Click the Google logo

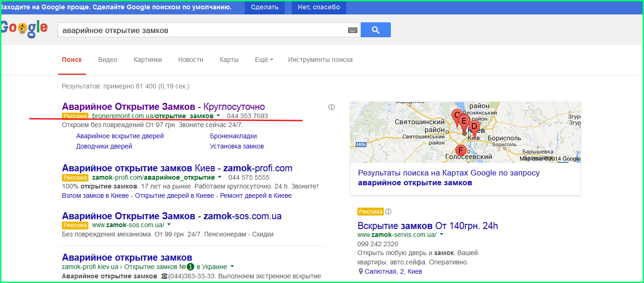(24, 28)
